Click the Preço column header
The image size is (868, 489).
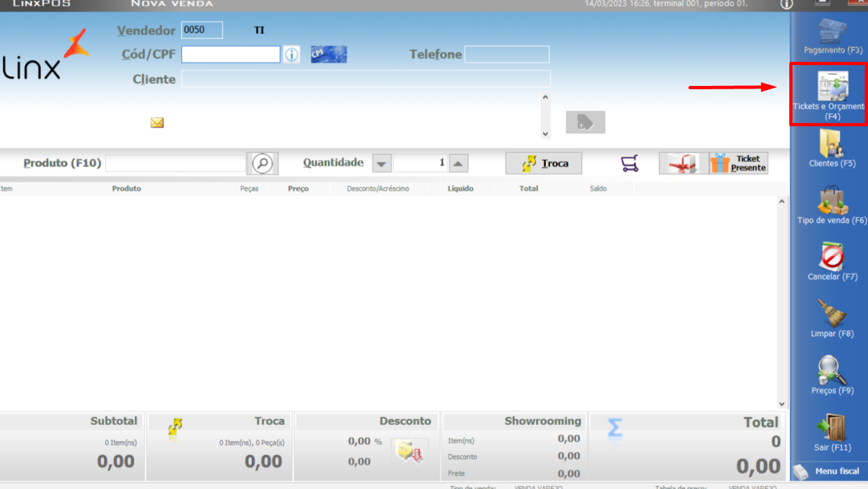(298, 189)
